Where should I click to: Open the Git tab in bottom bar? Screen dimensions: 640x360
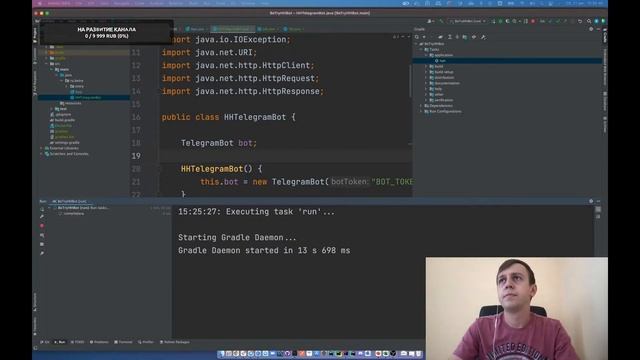[x=45, y=342]
